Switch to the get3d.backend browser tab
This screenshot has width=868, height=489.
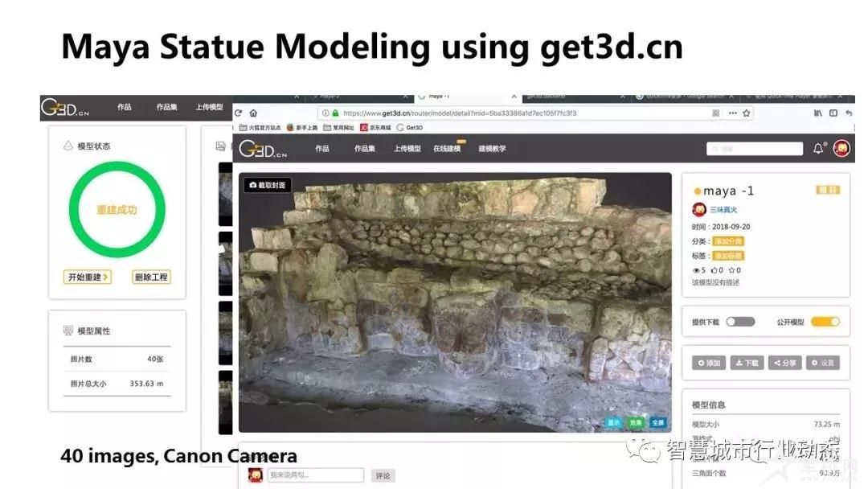coord(575,97)
